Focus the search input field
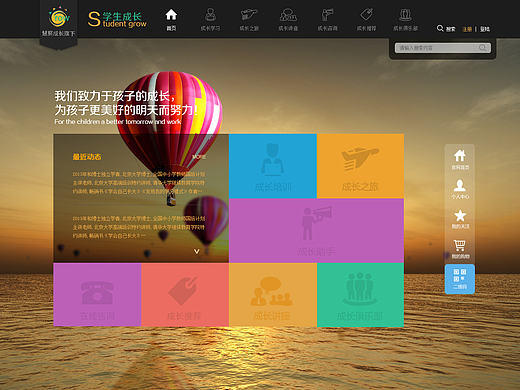This screenshot has height=390, width=520. [x=443, y=48]
